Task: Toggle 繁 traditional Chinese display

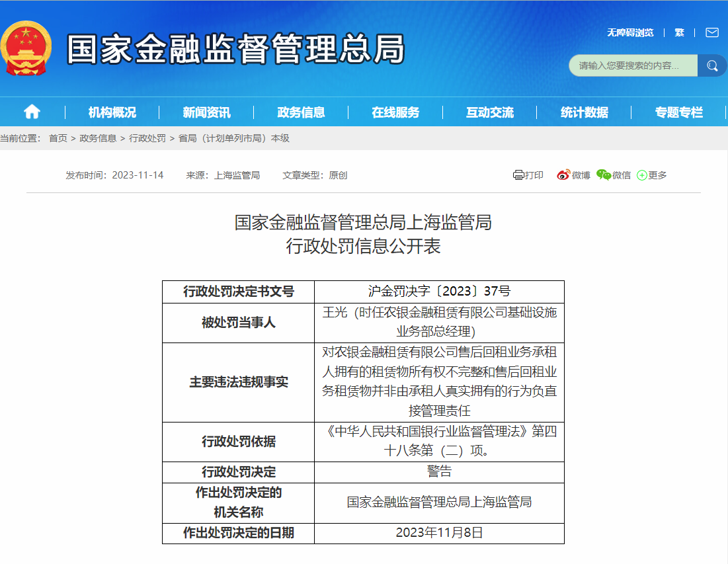Action: [679, 32]
